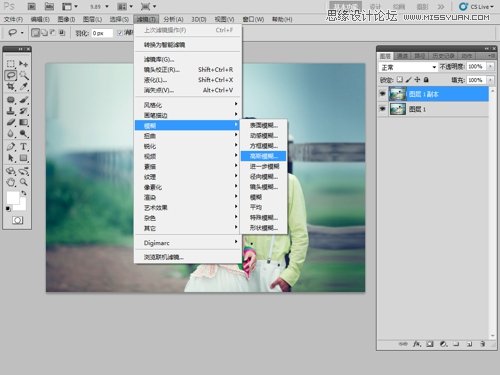This screenshot has width=500, height=375.
Task: Open the fill slider arrow
Action: (490, 80)
